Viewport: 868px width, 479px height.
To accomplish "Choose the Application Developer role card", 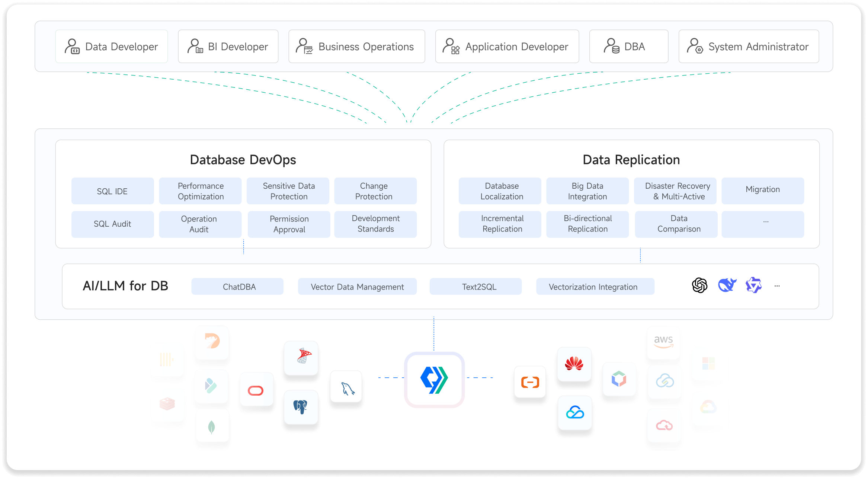I will click(x=507, y=47).
